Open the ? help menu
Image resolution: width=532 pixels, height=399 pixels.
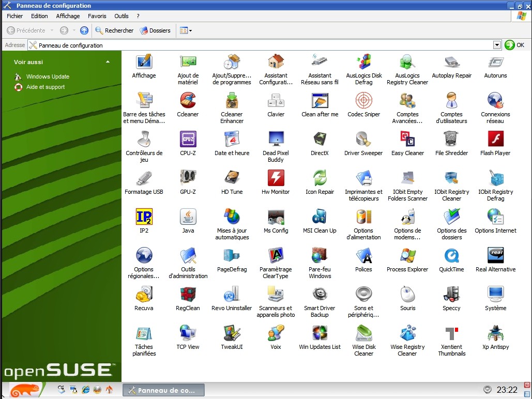click(138, 16)
